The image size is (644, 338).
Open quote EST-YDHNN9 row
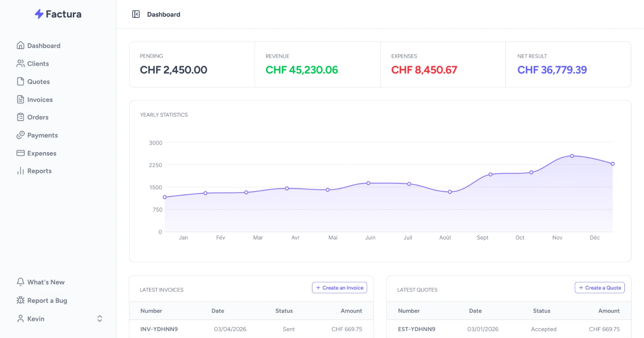[x=509, y=329]
